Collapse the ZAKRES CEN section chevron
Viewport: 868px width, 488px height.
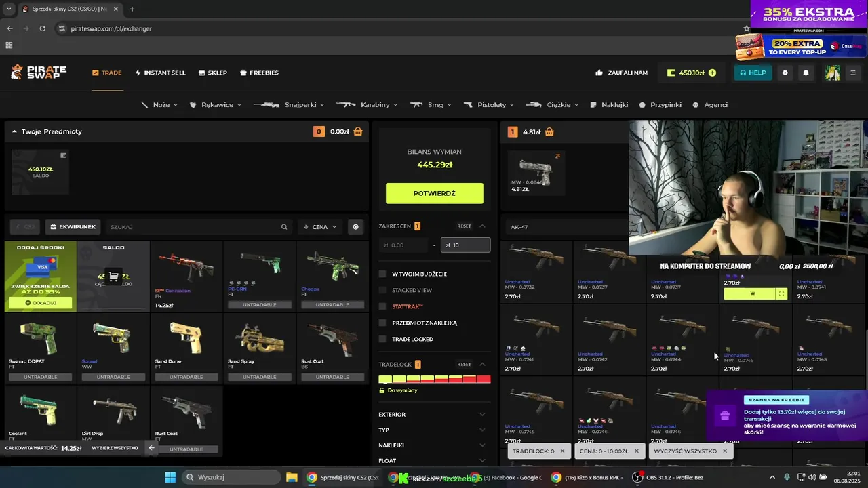click(x=482, y=226)
